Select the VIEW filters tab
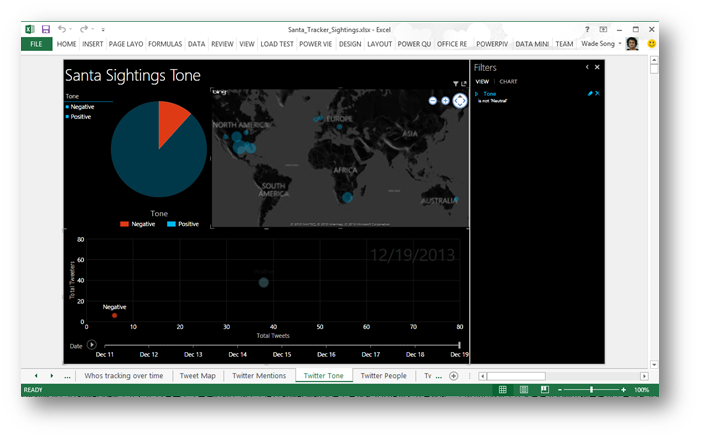 coord(482,81)
